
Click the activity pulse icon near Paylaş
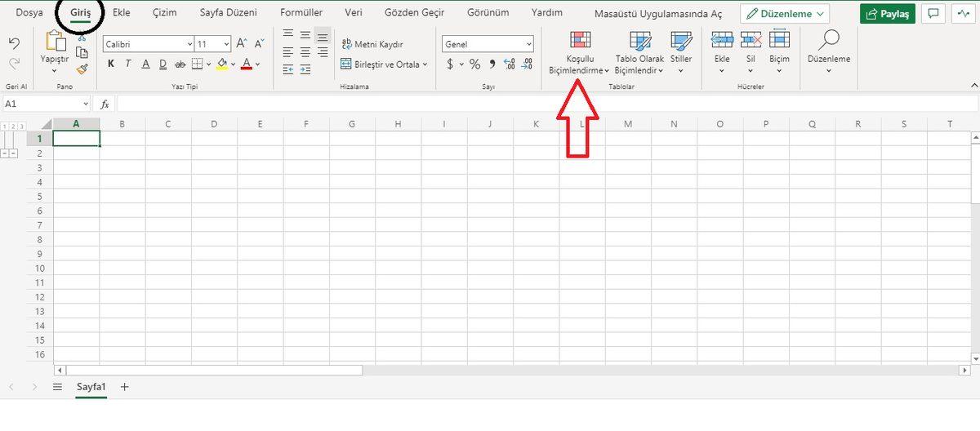point(962,14)
